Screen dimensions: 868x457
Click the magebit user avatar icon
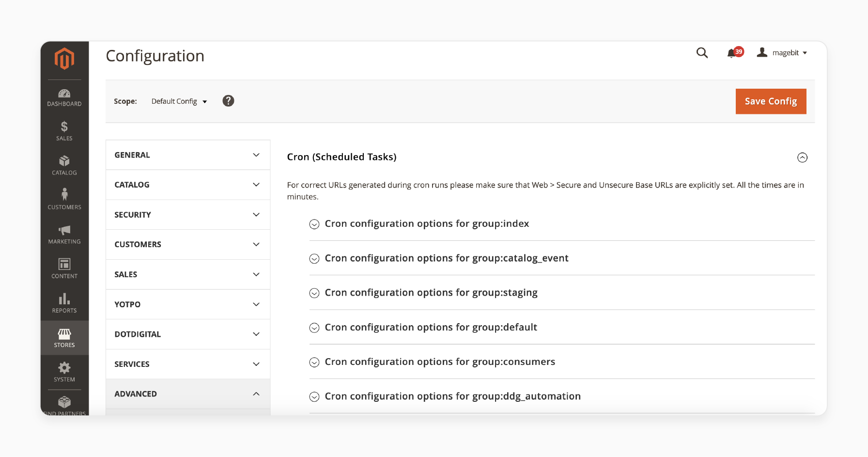click(x=762, y=52)
